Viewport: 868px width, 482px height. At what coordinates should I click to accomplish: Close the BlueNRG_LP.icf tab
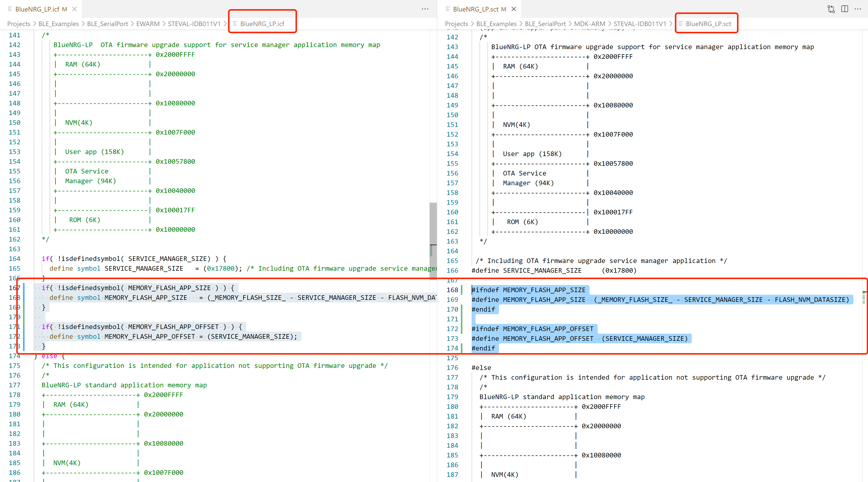click(74, 9)
